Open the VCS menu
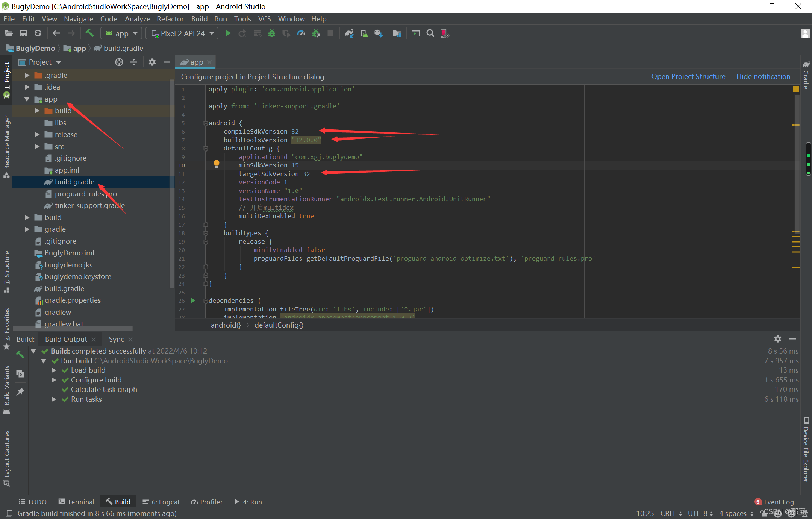The width and height of the screenshot is (812, 519). (x=264, y=19)
